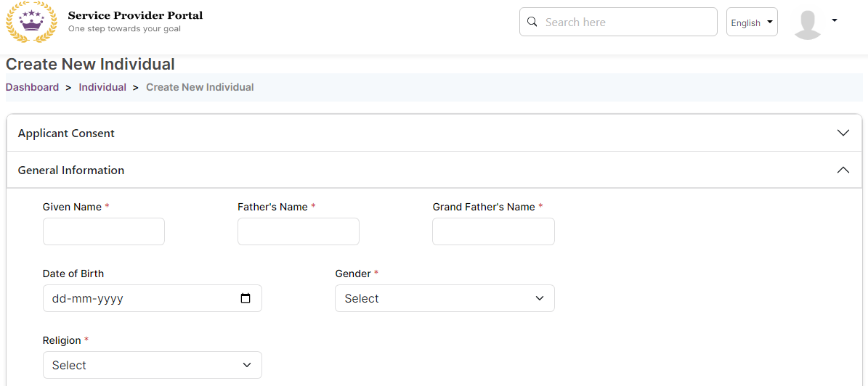This screenshot has height=386, width=868.
Task: Open the Gender select dropdown
Action: [x=444, y=298]
